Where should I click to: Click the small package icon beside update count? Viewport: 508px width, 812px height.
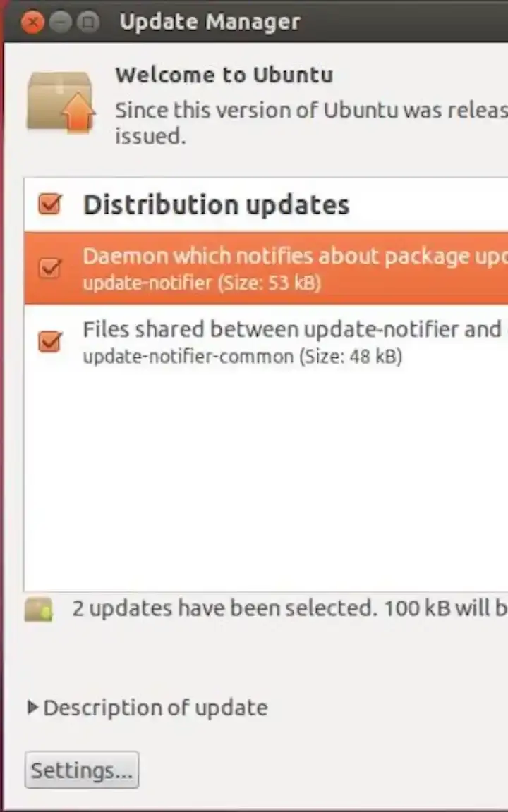point(39,610)
